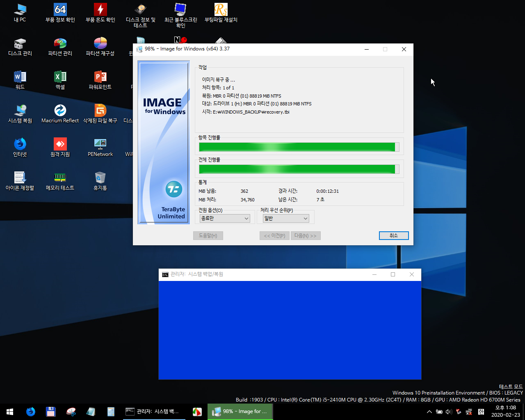Open 삭제된 파일 복구 desktop icon

coord(100,114)
